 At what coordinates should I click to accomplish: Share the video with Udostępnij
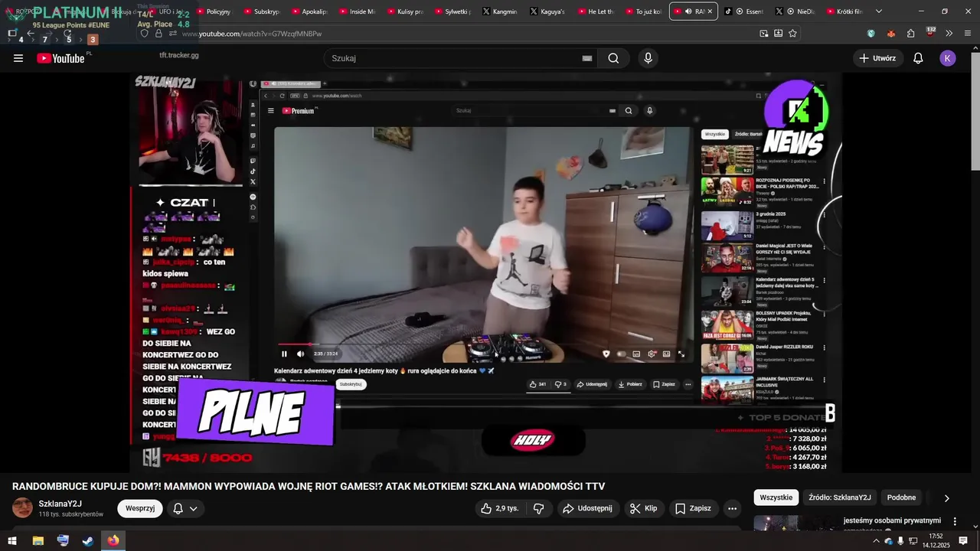click(586, 508)
